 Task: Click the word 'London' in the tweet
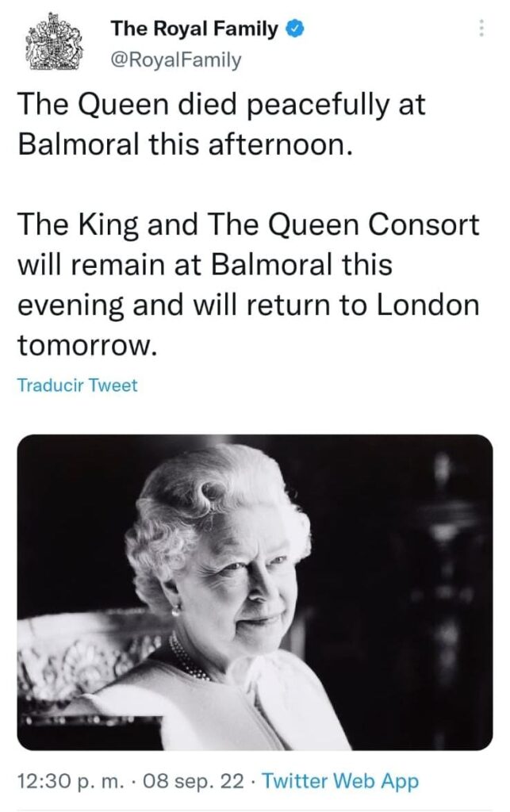428,305
